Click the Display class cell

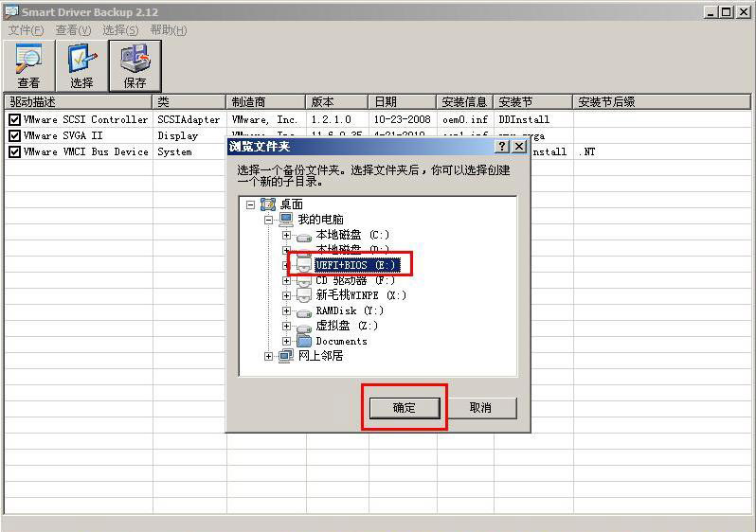coord(178,136)
